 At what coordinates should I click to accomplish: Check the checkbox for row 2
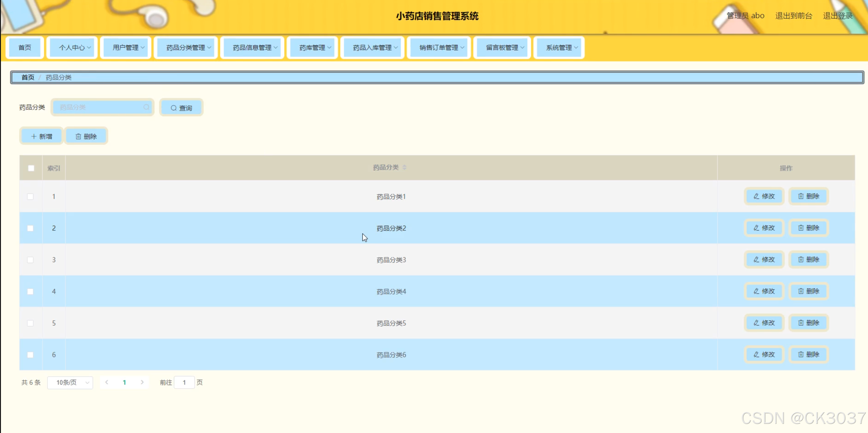coord(30,228)
